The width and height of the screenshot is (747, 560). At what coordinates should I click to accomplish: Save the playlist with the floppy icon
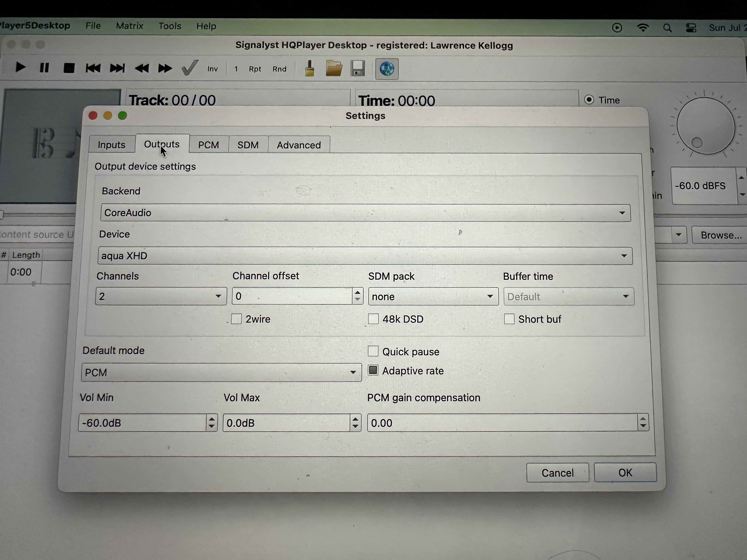(x=358, y=69)
